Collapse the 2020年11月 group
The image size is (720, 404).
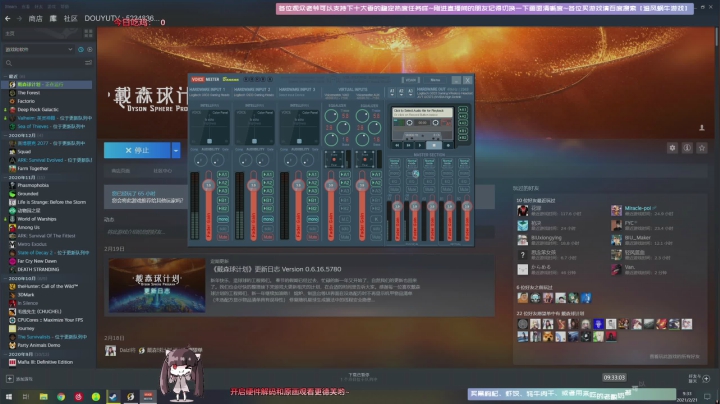(6, 177)
